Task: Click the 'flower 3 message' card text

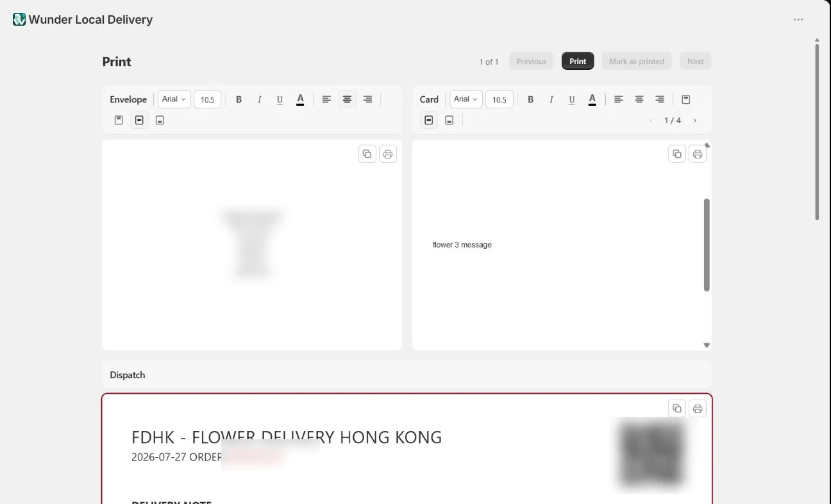Action: coord(462,245)
